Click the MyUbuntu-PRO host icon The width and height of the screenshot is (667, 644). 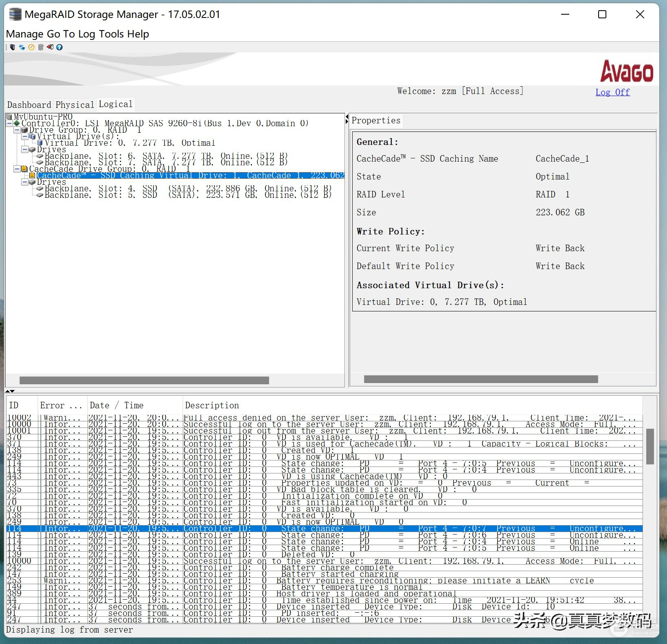coord(9,117)
